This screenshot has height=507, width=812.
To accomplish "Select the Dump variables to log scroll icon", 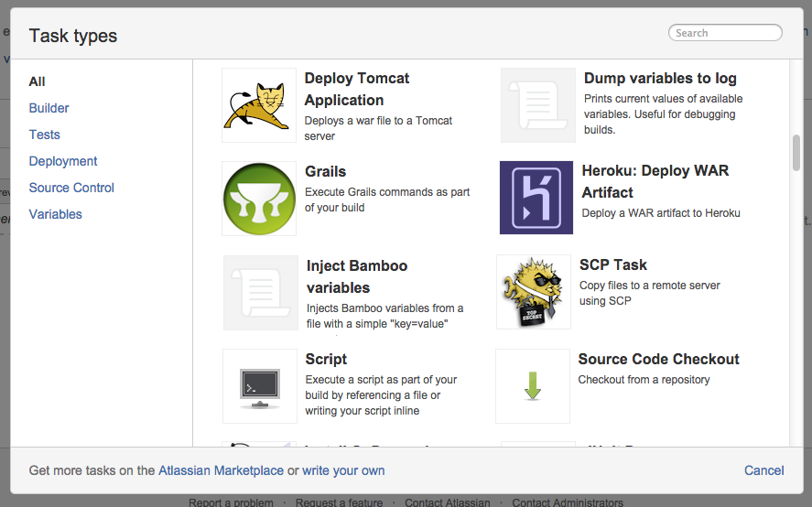I will (538, 105).
